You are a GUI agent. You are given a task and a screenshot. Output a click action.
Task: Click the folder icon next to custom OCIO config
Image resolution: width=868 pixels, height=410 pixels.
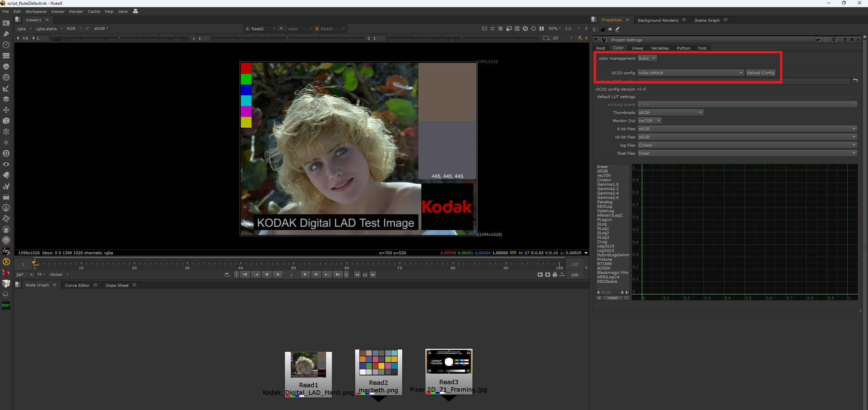tap(855, 81)
